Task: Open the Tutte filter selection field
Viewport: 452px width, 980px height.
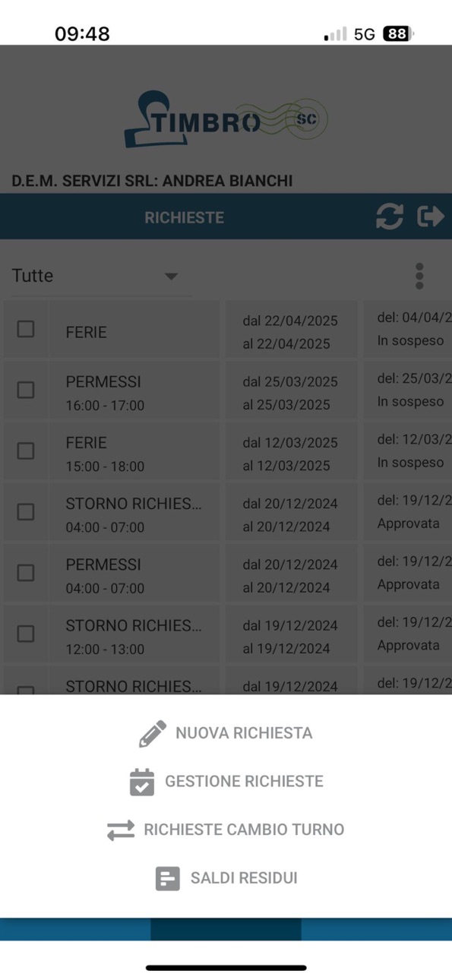Action: tap(101, 277)
